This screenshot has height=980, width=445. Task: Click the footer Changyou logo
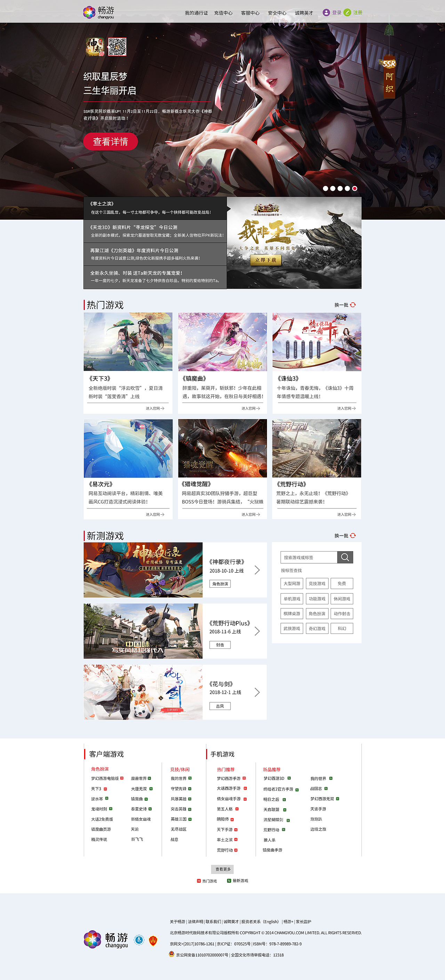point(106,940)
